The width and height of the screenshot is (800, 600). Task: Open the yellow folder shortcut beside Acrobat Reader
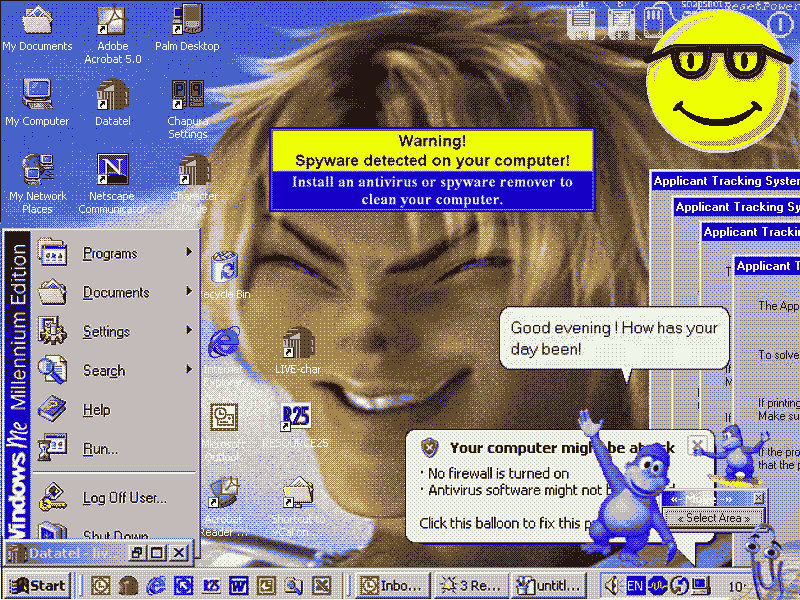[298, 506]
